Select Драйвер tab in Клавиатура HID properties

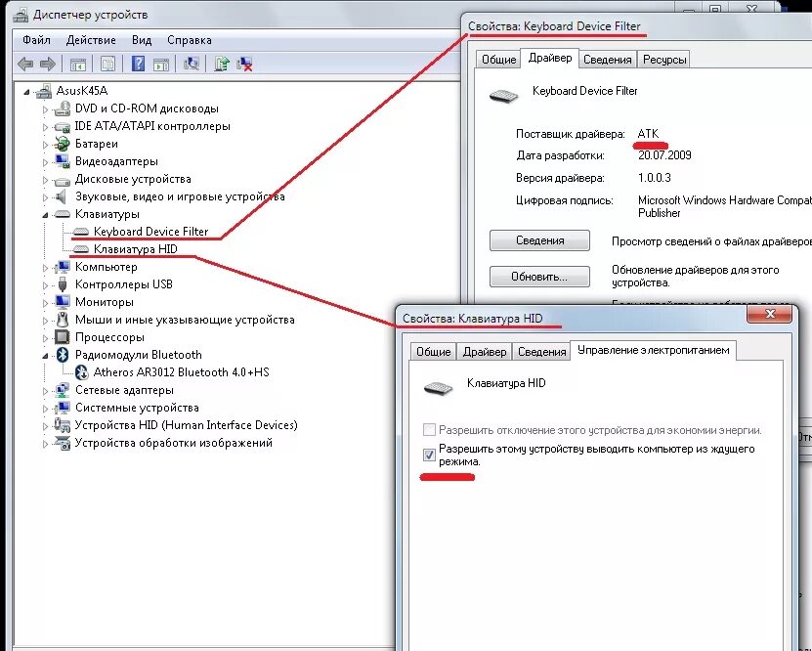485,352
